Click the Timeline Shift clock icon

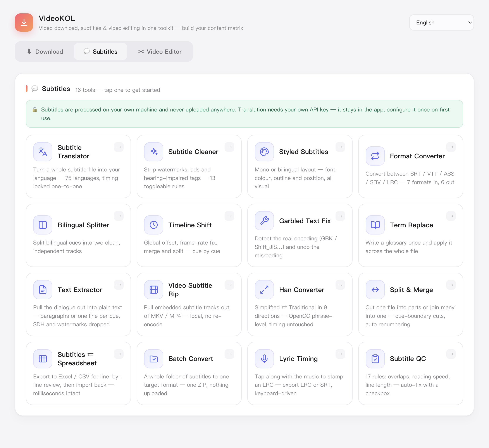pyautogui.click(x=154, y=225)
